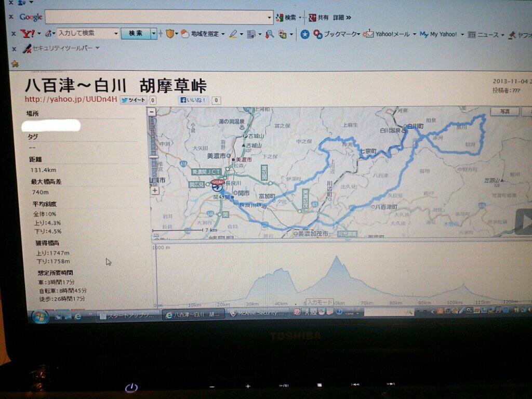The height and width of the screenshot is (399, 532).
Task: Click the 地域を指定 weather button
Action: (200, 34)
